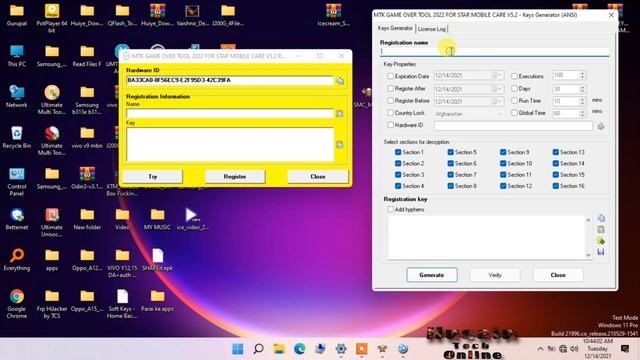
Task: Click Generate button
Action: 432,275
